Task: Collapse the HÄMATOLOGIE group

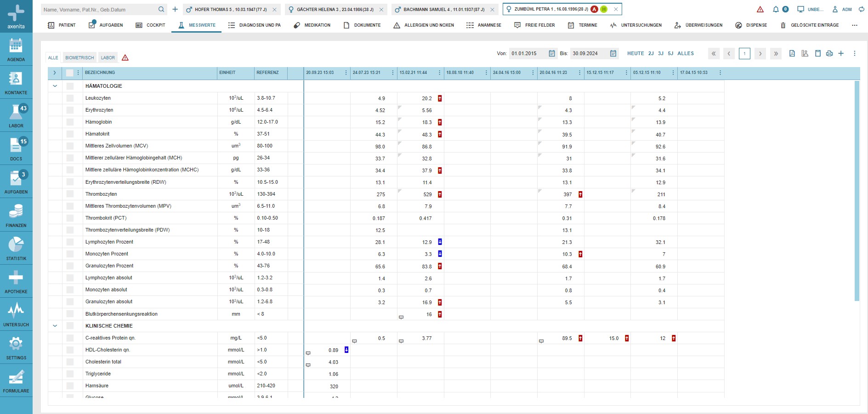Action: 55,86
